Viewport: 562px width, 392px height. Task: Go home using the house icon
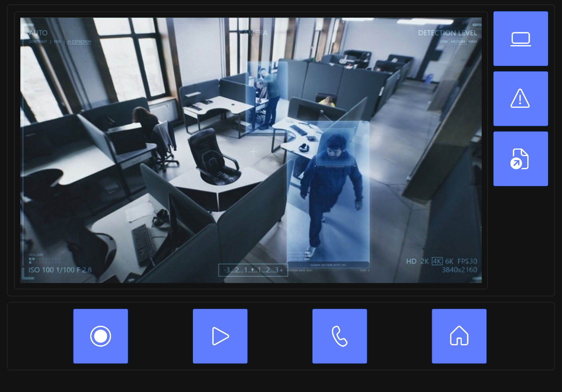[x=459, y=336]
